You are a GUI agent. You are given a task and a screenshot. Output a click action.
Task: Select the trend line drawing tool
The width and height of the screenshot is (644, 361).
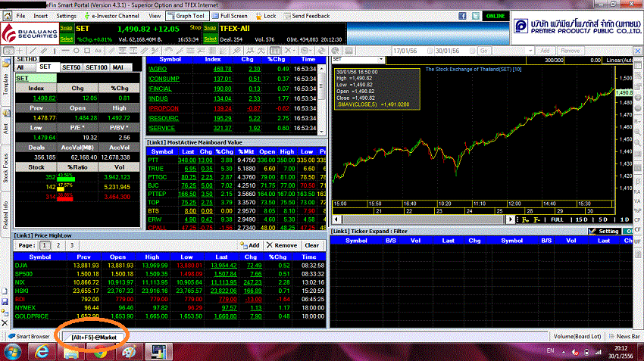point(33,51)
